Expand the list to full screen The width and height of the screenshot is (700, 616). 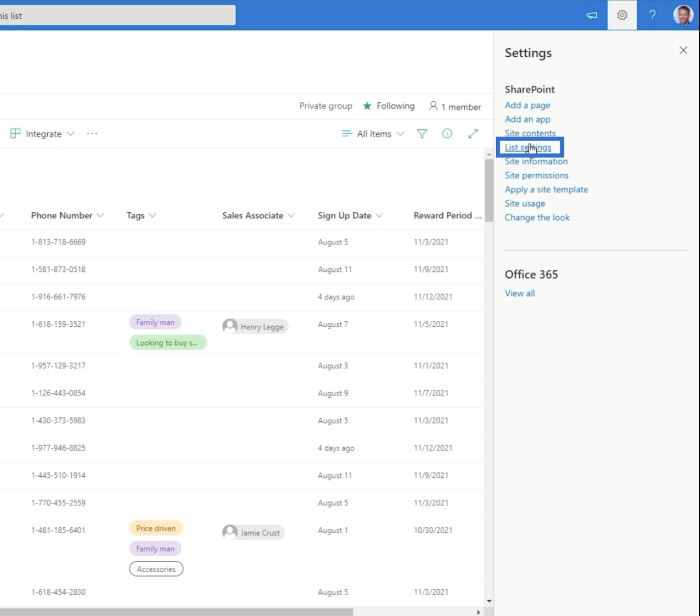[x=473, y=133]
